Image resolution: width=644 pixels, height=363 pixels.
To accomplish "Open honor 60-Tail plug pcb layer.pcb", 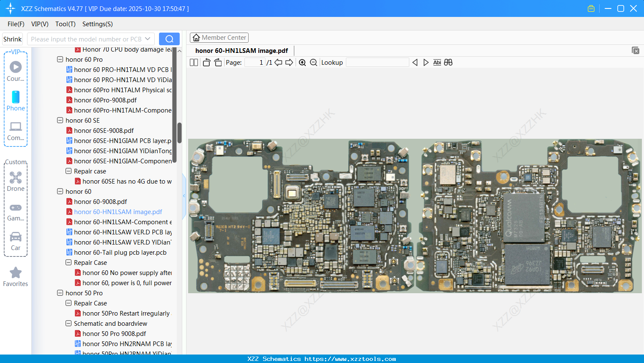I will pos(120,253).
